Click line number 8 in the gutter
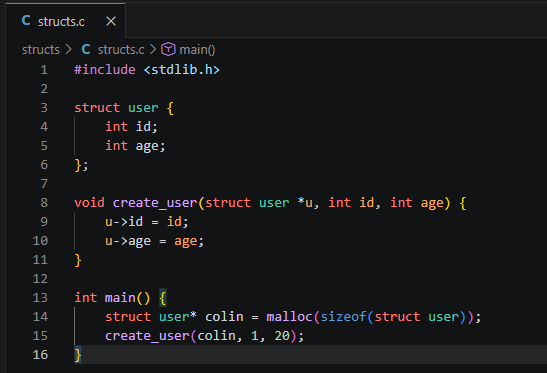This screenshot has height=373, width=547. pyautogui.click(x=44, y=203)
